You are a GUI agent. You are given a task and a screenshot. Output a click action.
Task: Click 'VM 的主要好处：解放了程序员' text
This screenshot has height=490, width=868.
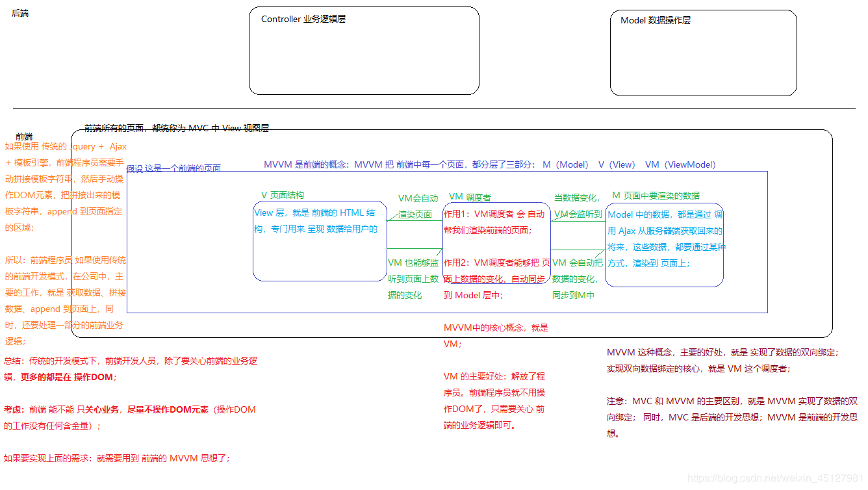494,401
